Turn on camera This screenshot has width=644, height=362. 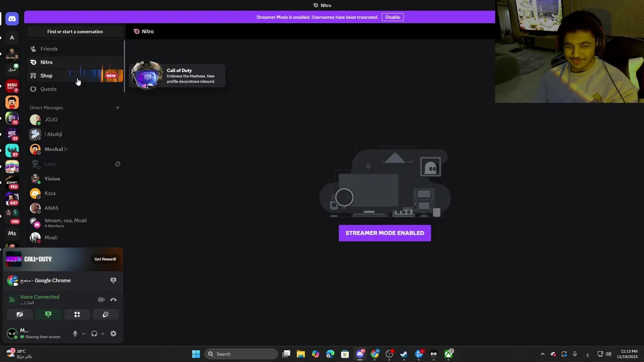[x=20, y=314]
